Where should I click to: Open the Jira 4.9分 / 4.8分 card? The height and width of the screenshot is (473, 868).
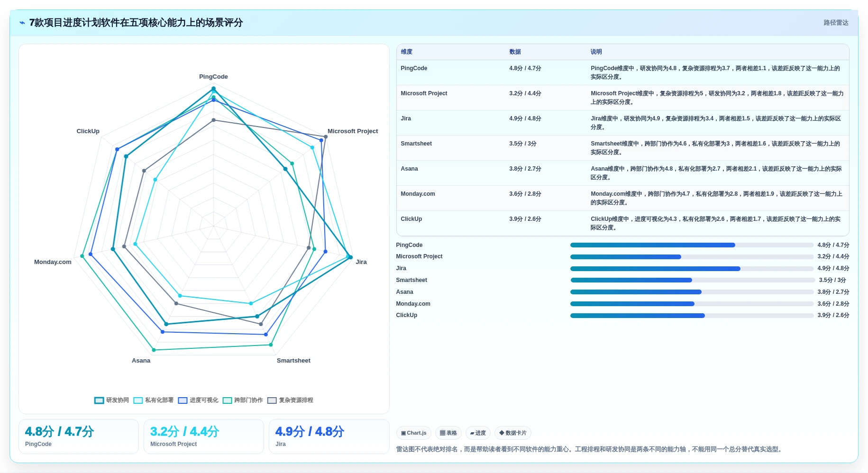point(329,437)
